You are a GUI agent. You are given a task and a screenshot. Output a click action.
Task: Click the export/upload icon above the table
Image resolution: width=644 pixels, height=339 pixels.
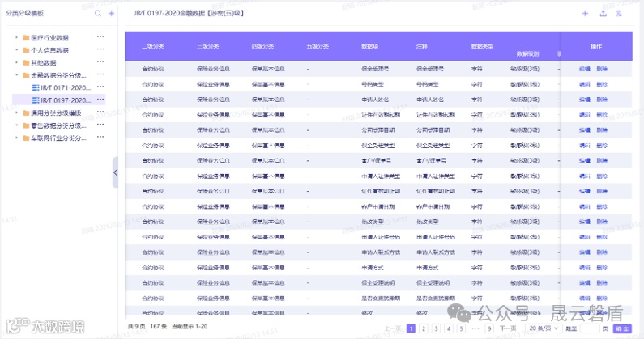(x=603, y=13)
